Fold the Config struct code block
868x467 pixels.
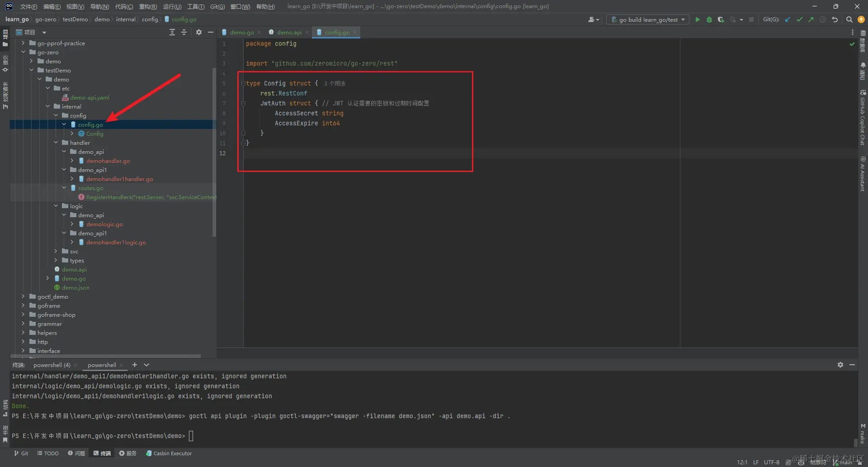pos(243,84)
